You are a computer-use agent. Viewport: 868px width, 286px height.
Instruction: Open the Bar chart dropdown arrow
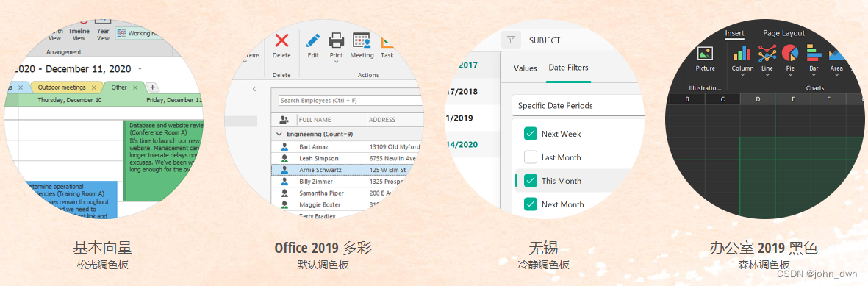click(814, 76)
